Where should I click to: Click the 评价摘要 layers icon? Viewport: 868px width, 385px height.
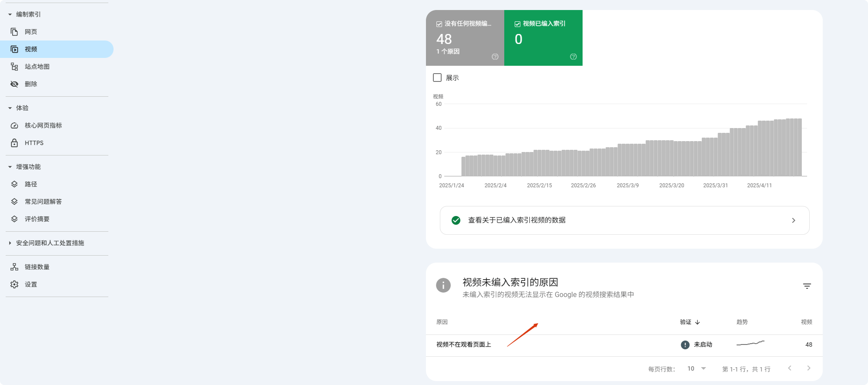(14, 219)
